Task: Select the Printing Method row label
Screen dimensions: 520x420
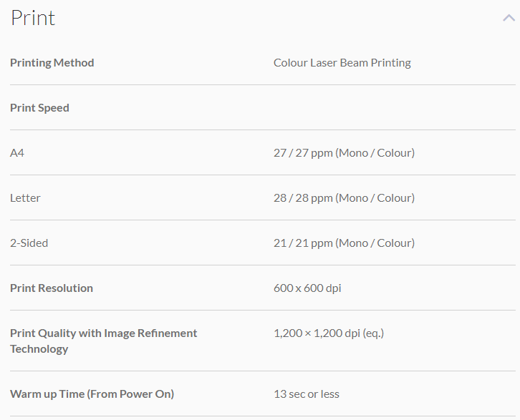Action: click(52, 62)
